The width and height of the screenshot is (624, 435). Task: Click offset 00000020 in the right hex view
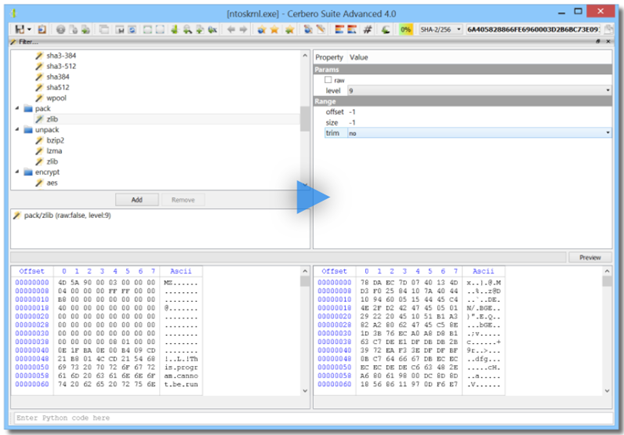click(x=334, y=316)
